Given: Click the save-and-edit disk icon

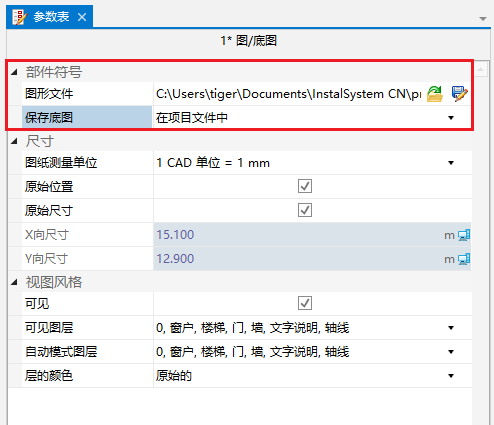Looking at the screenshot, I should click(x=460, y=94).
